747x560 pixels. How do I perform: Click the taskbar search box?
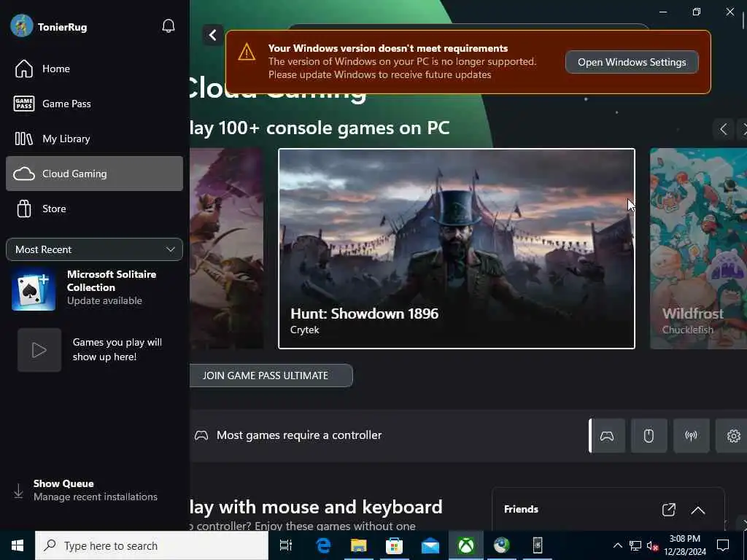click(152, 545)
